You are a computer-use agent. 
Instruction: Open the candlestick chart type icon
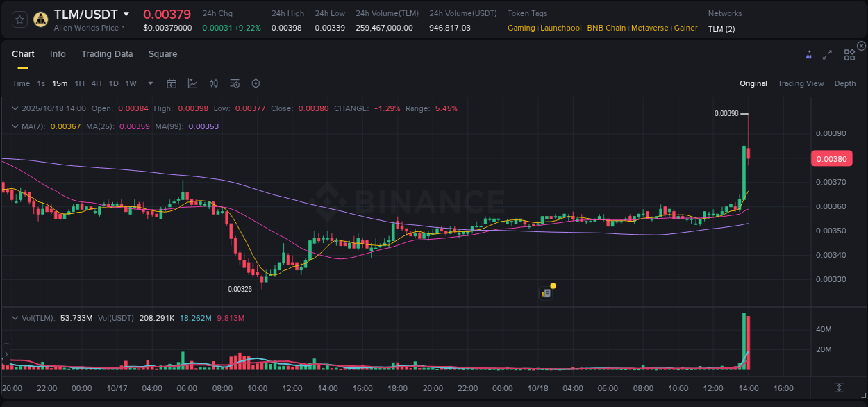click(x=213, y=83)
